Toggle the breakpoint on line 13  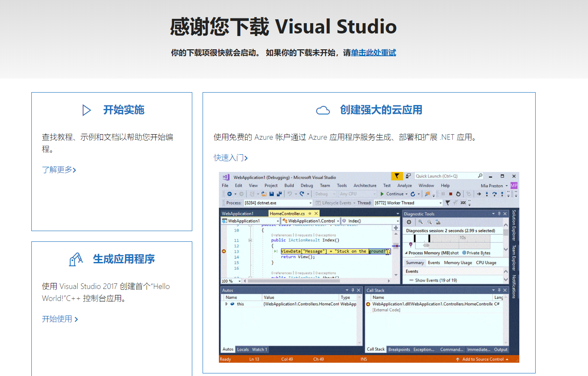pyautogui.click(x=224, y=251)
